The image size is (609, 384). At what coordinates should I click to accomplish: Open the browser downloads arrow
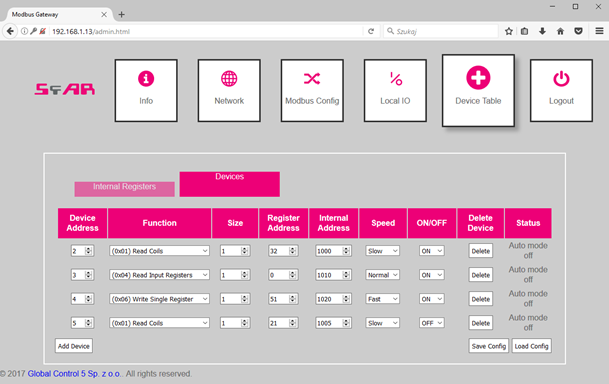[542, 31]
